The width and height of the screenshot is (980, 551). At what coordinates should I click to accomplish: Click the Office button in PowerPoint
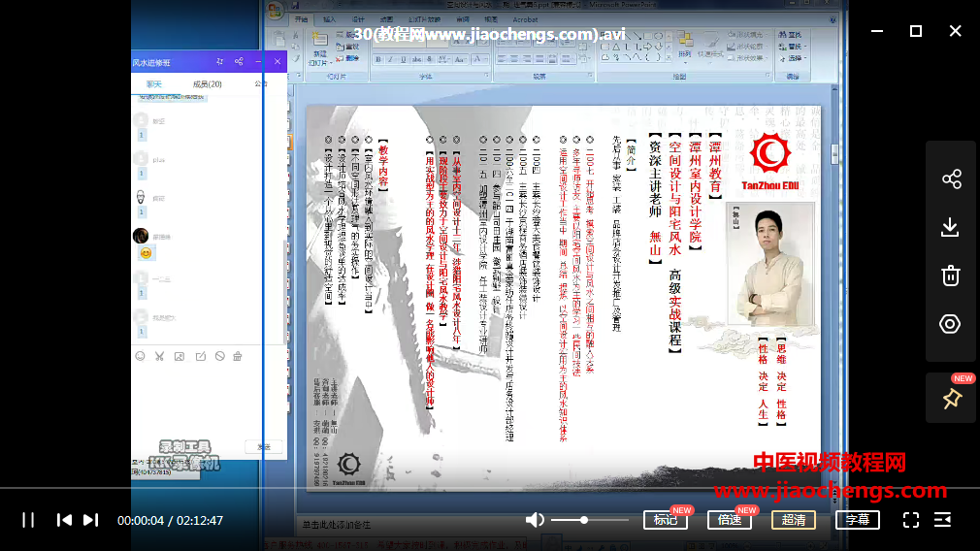(275, 11)
